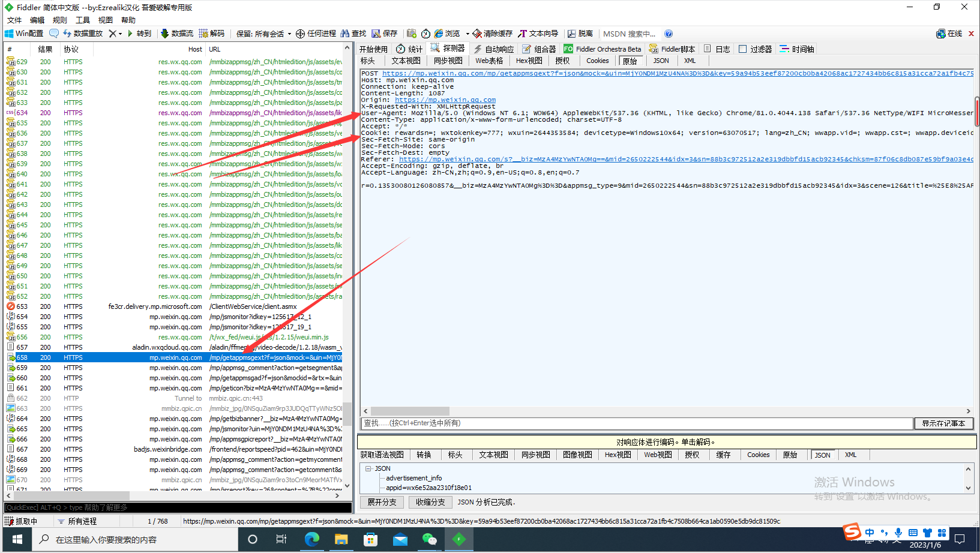Collapse the JSON root tree node
Image resolution: width=980 pixels, height=553 pixels.
pyautogui.click(x=368, y=468)
